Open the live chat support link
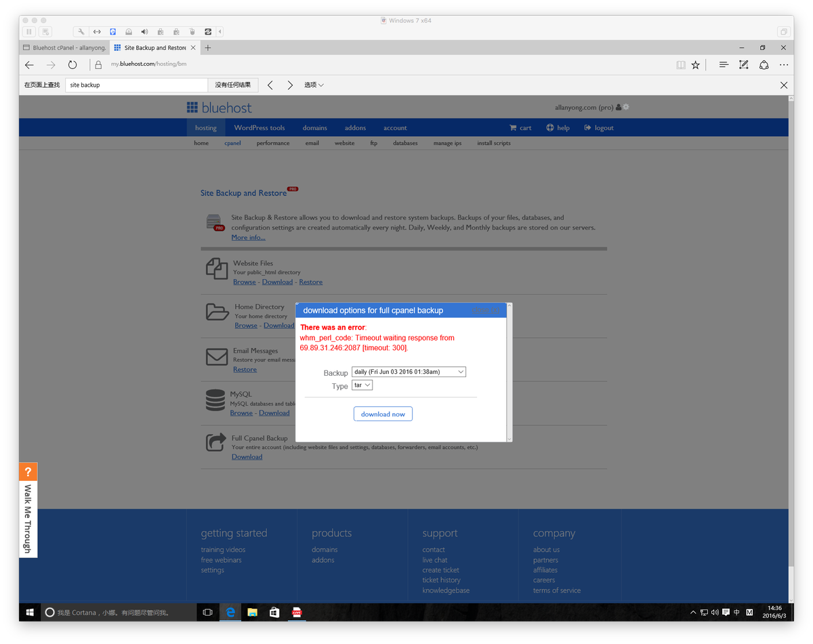Screen dimensions: 813x644 pyautogui.click(x=435, y=560)
